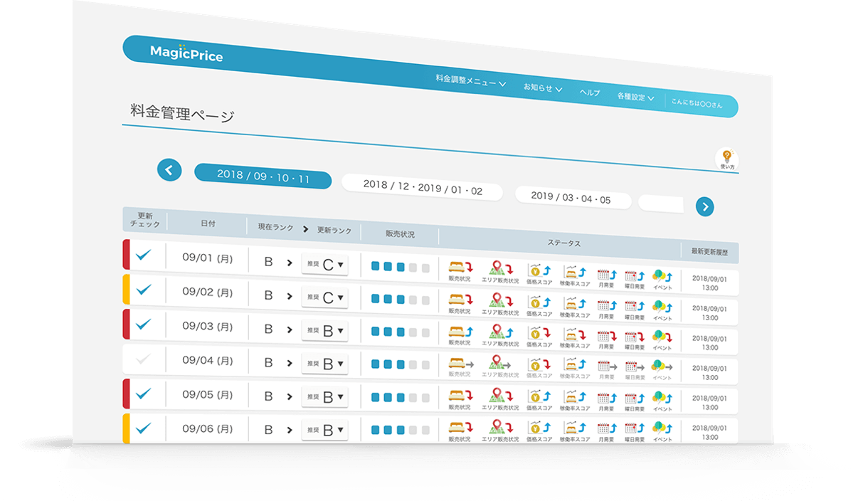Click the MagicPrice logo
Screen dimensions: 868x501
coord(186,53)
